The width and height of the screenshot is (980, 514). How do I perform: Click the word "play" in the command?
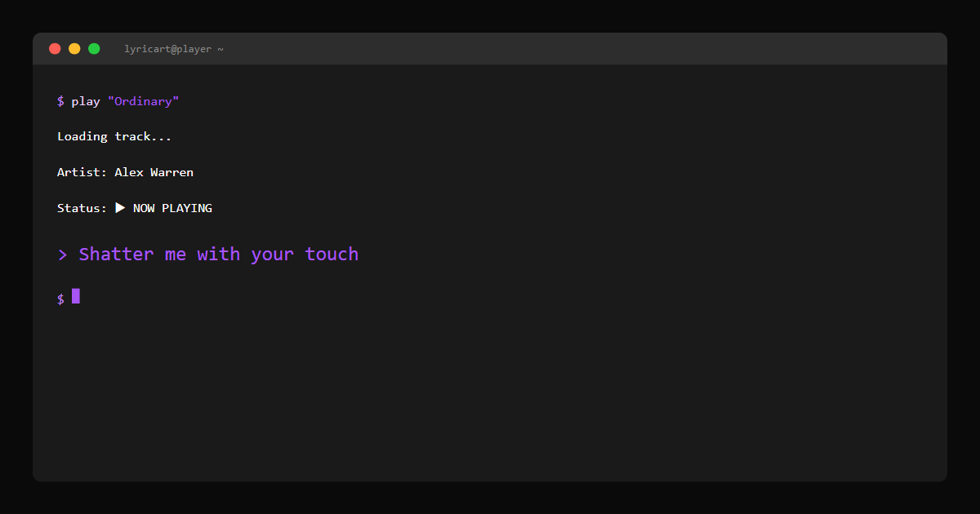point(86,101)
